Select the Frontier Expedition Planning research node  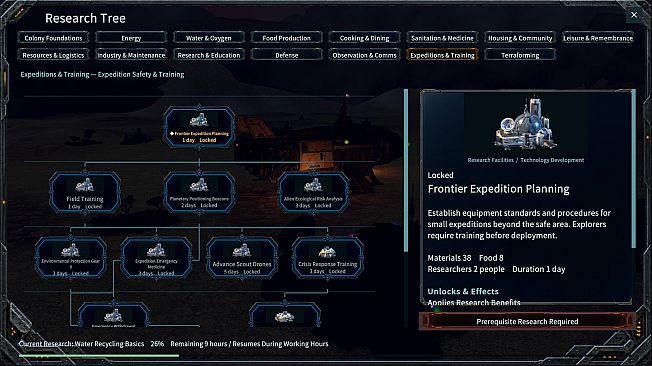click(199, 127)
